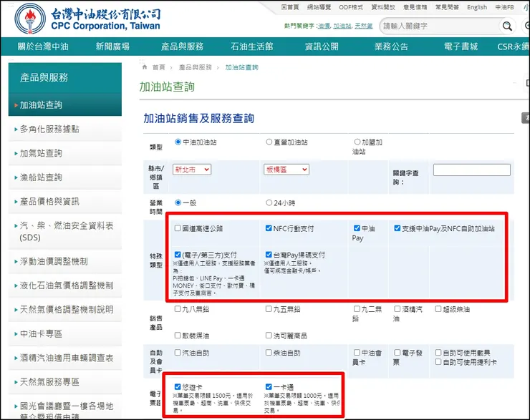The image size is (530, 420).
Task: Click the 常見問答 top link
Action: [x=447, y=7]
